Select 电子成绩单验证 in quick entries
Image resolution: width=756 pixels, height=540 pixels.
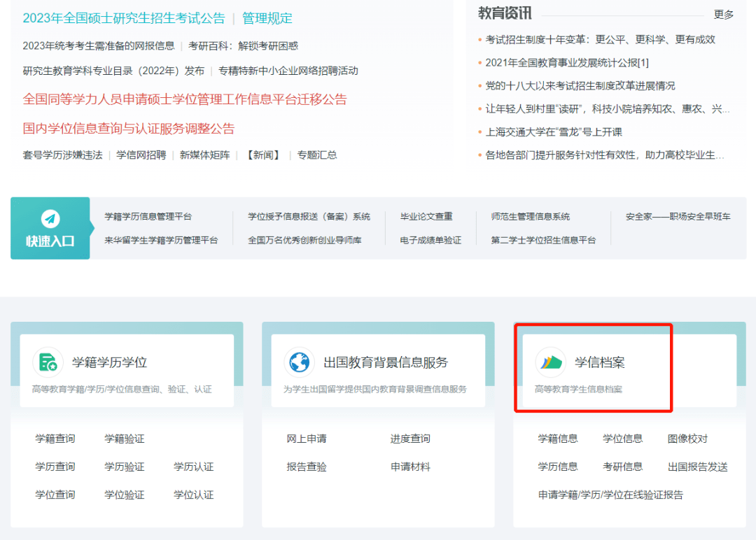pyautogui.click(x=430, y=240)
